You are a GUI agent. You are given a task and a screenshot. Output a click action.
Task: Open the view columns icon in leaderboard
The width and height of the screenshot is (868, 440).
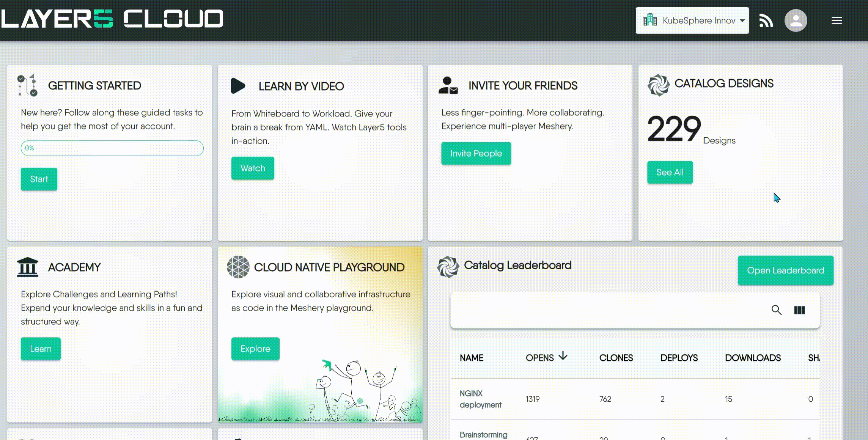pos(799,310)
